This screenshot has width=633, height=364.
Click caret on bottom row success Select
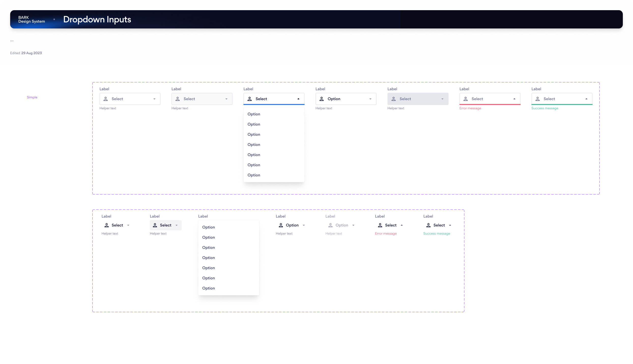click(x=450, y=225)
